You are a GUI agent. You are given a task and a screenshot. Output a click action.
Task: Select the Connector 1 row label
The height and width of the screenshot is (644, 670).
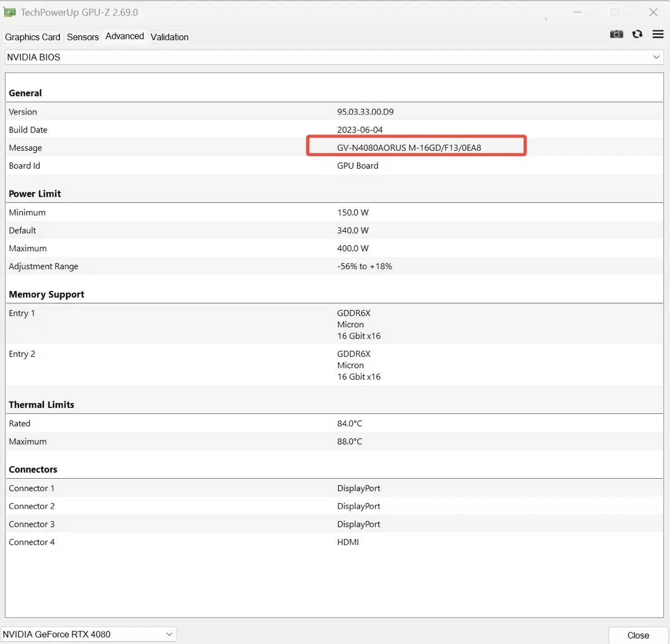[31, 488]
